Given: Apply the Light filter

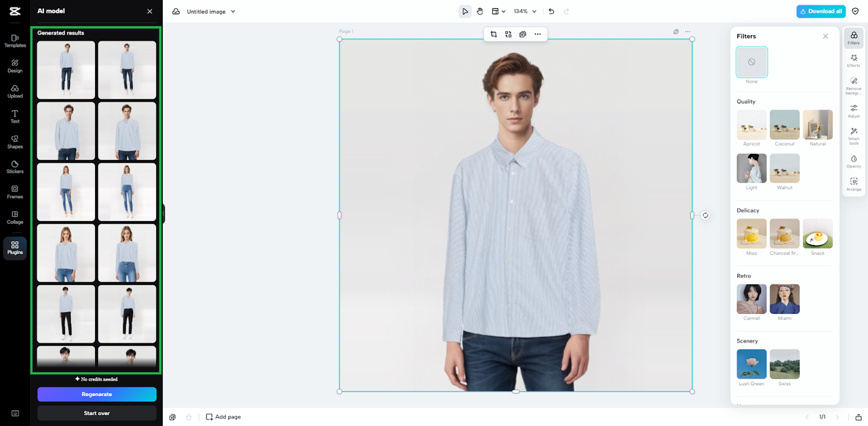Looking at the screenshot, I should tap(751, 168).
